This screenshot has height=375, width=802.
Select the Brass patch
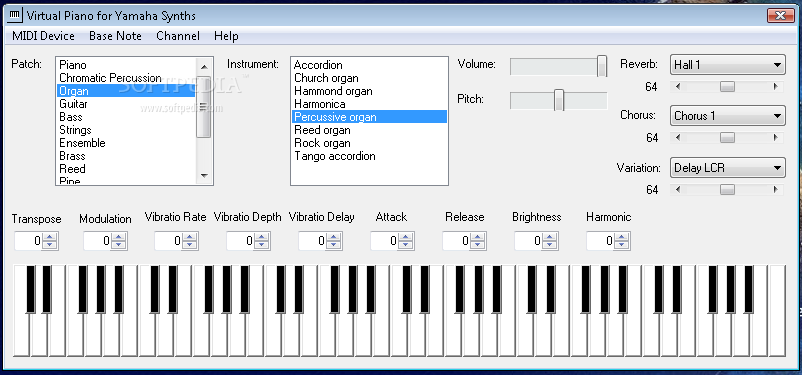pos(126,156)
